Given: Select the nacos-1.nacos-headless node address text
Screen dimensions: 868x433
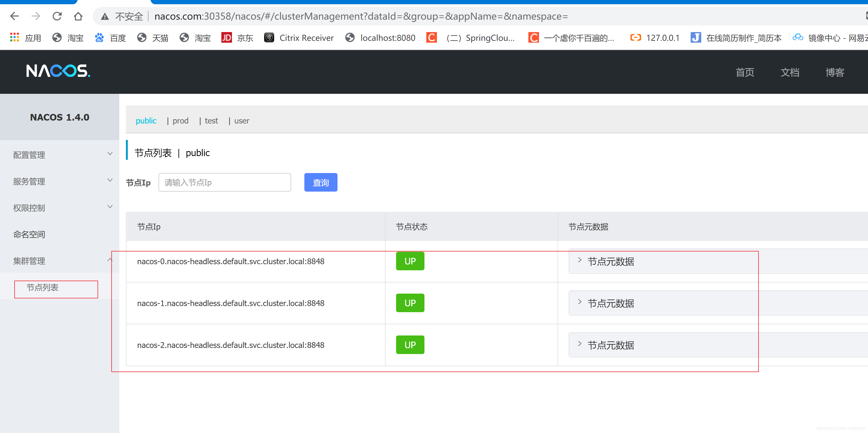Looking at the screenshot, I should pos(230,303).
